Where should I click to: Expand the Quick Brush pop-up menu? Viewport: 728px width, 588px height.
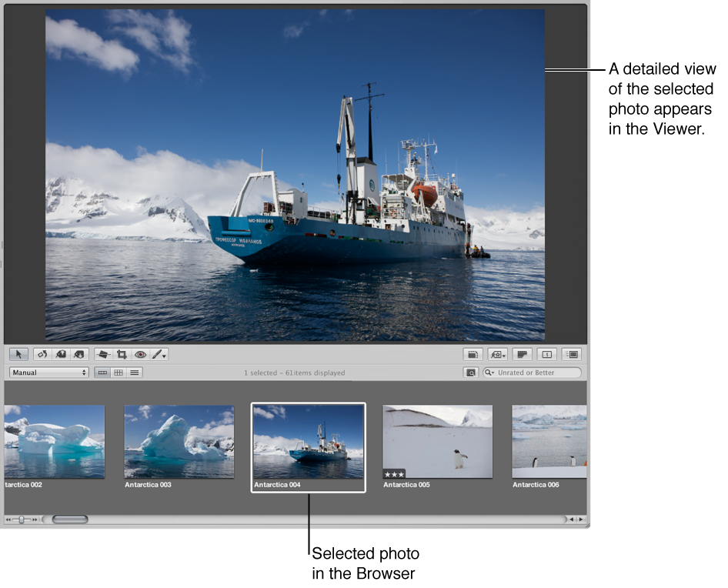pos(159,355)
